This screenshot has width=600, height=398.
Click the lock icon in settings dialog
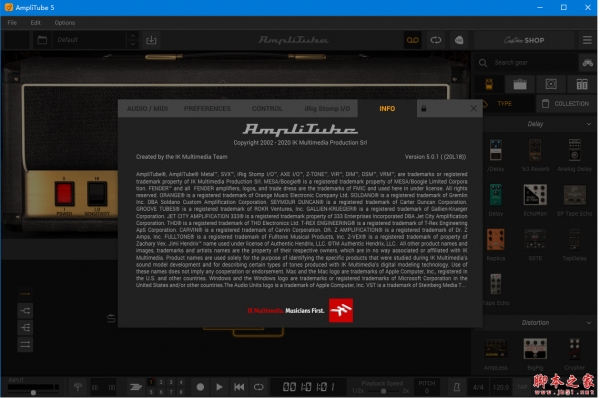click(x=424, y=109)
